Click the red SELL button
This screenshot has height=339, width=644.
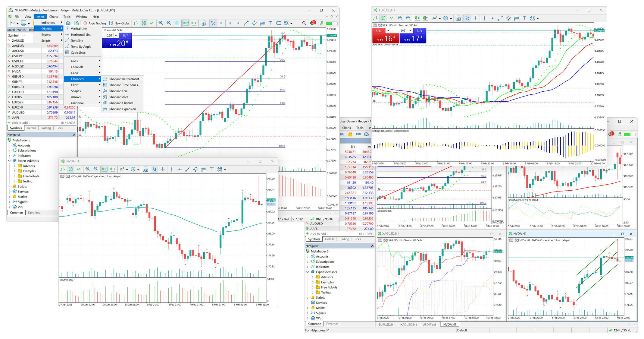[x=379, y=31]
